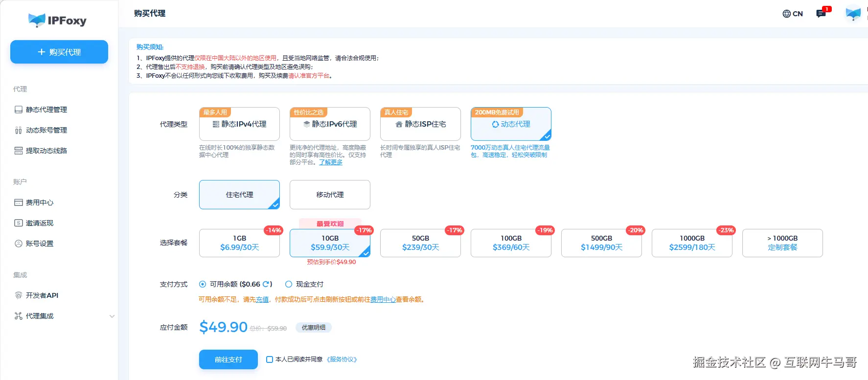Click the 开发者API fingerprint icon
This screenshot has height=380, width=868.
(19, 295)
